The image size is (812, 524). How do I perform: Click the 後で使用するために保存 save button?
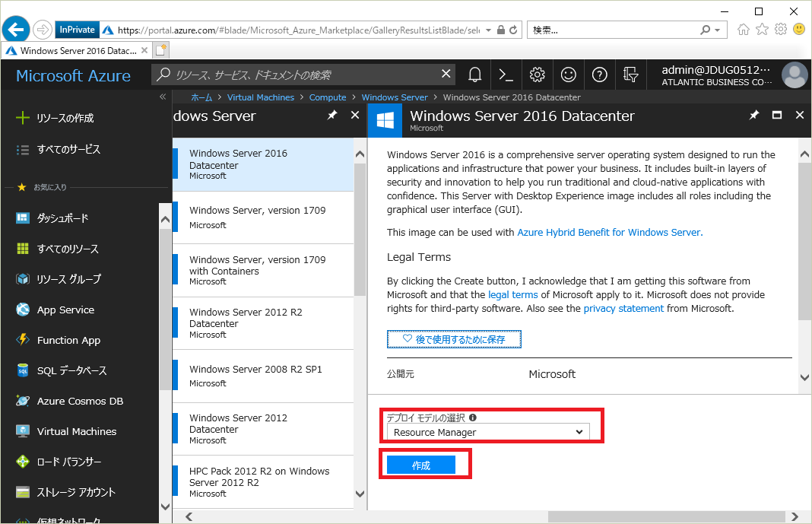(454, 339)
